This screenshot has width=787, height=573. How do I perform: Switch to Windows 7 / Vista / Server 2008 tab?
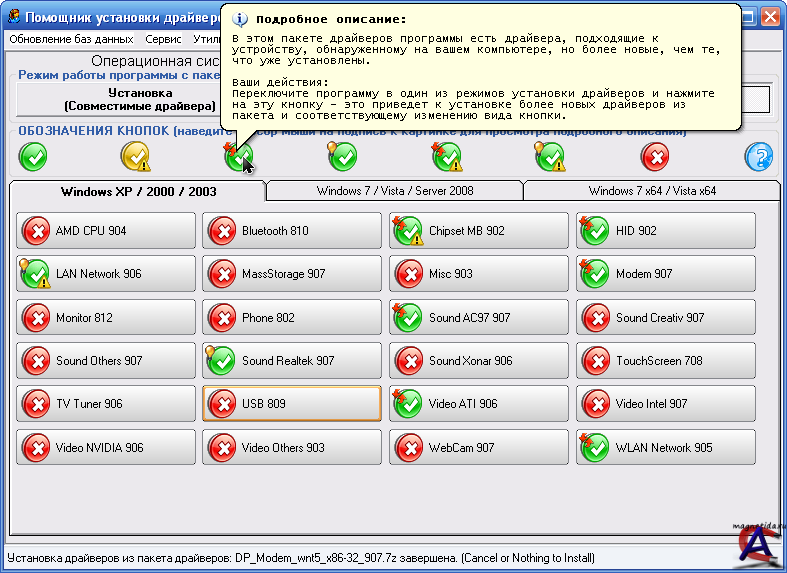coord(395,191)
